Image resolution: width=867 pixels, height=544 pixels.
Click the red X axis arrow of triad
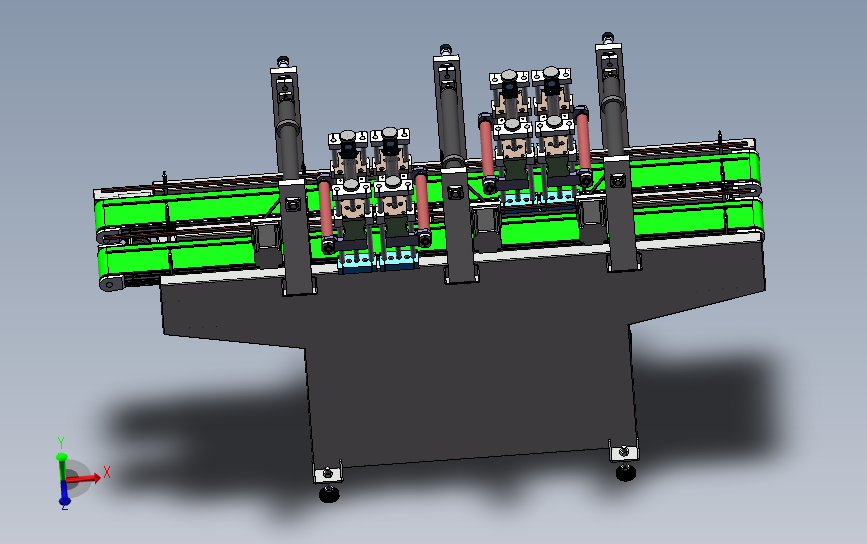pyautogui.click(x=84, y=478)
